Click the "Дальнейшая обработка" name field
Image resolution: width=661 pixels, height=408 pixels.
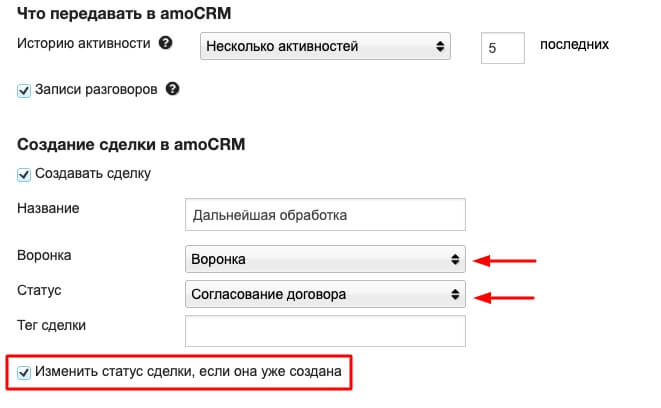click(x=325, y=214)
